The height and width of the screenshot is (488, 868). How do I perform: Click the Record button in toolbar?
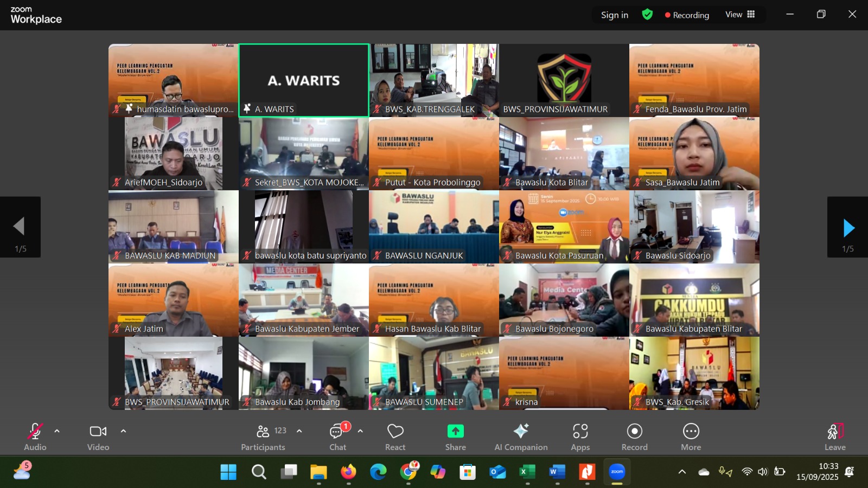[x=634, y=432]
